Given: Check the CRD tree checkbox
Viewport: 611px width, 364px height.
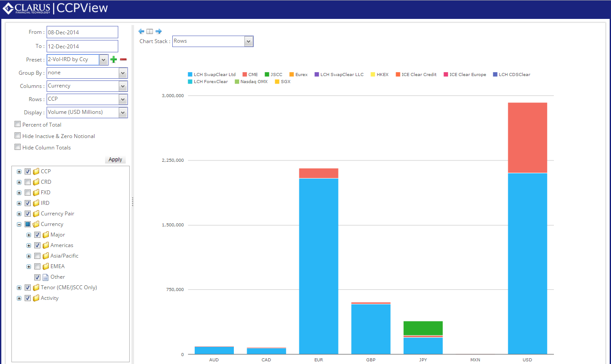Looking at the screenshot, I should click(28, 182).
